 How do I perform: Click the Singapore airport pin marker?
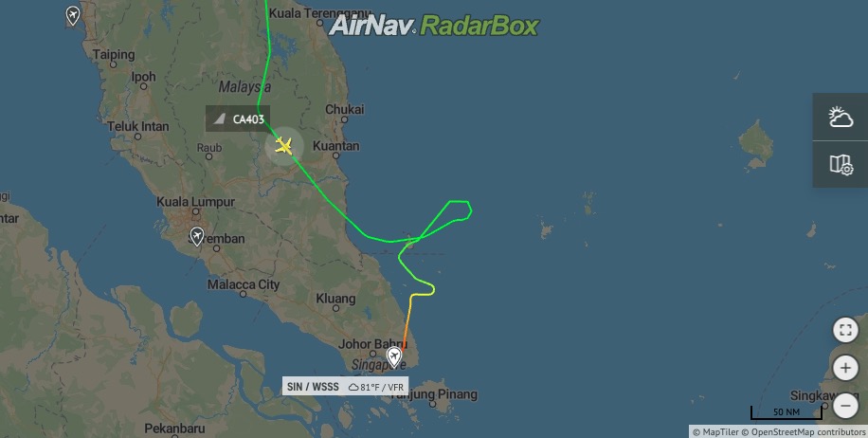click(394, 357)
